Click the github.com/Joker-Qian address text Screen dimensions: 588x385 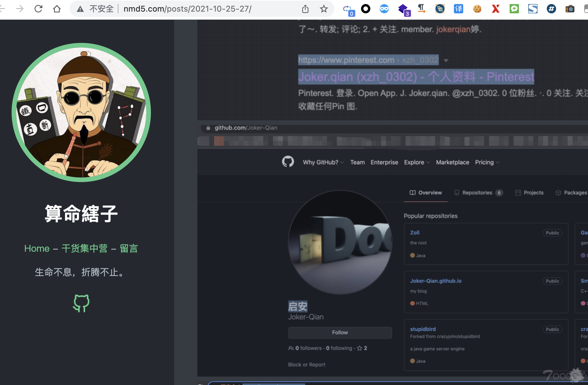(246, 128)
